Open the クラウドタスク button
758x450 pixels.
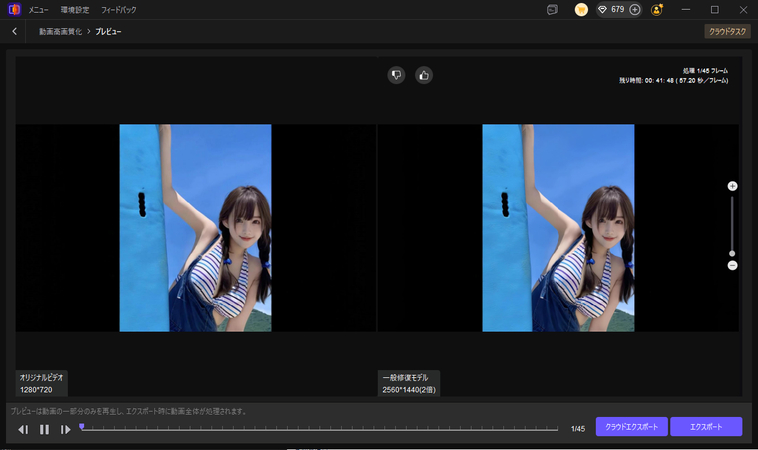(x=727, y=31)
